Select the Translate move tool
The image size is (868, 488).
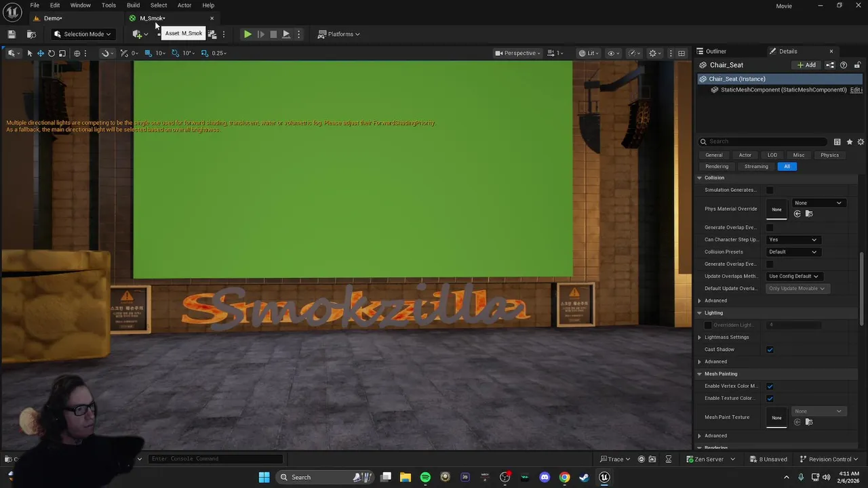coord(40,53)
